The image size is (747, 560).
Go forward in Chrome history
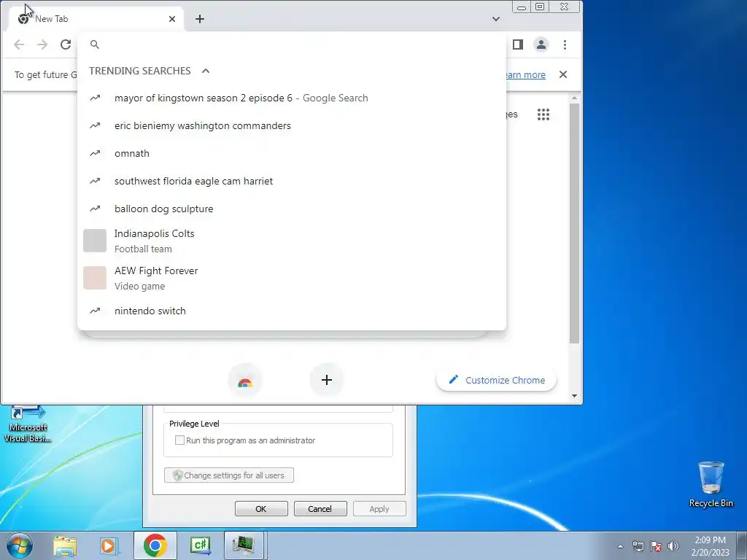tap(42, 44)
